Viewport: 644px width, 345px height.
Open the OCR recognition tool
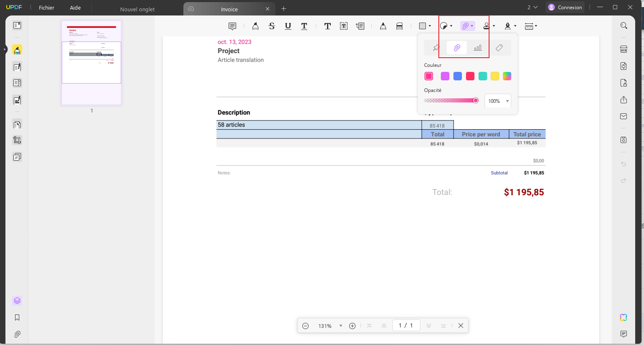click(624, 49)
